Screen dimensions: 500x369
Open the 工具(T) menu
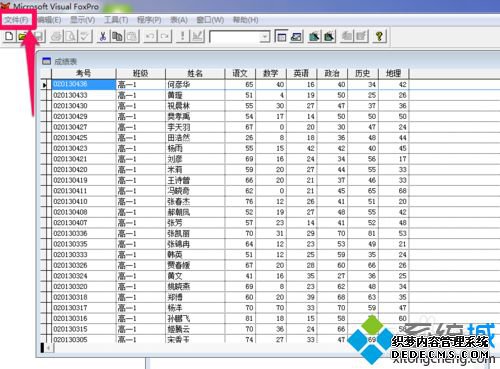pyautogui.click(x=116, y=20)
